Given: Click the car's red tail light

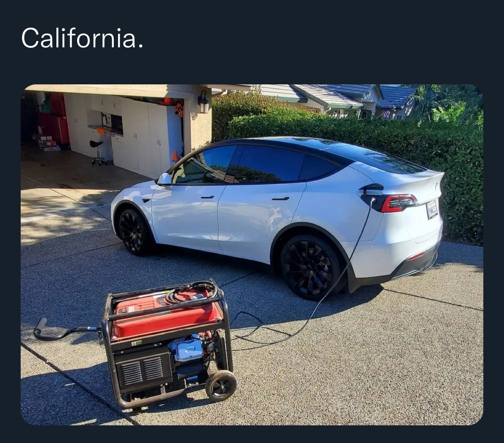Looking at the screenshot, I should click(x=399, y=203).
